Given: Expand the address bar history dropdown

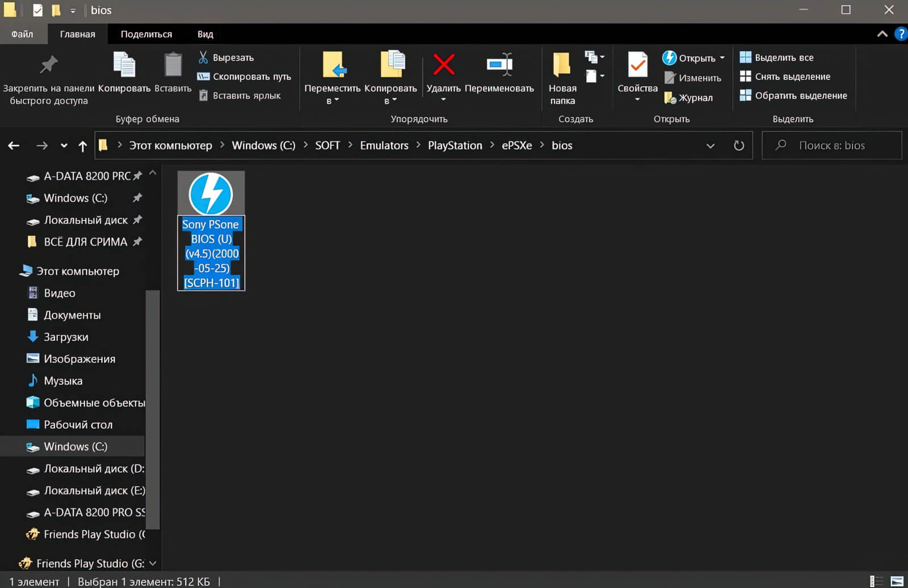Looking at the screenshot, I should [711, 146].
